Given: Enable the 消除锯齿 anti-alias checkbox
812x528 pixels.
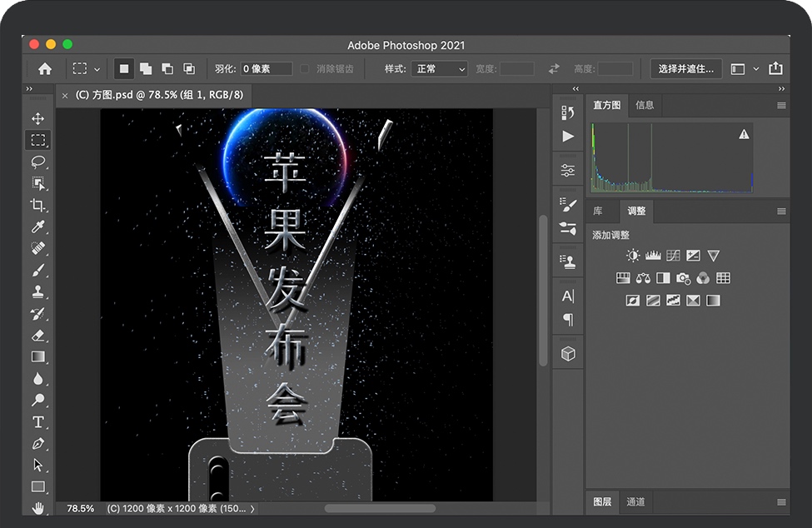Looking at the screenshot, I should 305,69.
